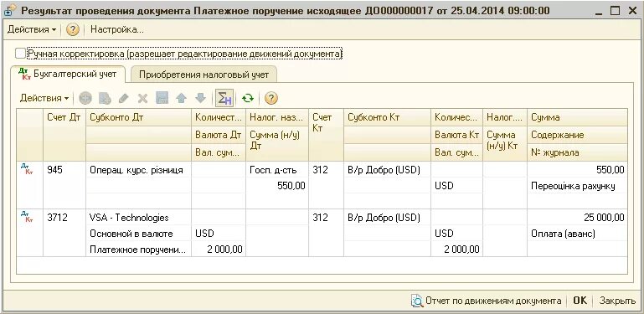Select 2 000,00 debit currency amount
This screenshot has width=644, height=314.
click(219, 249)
